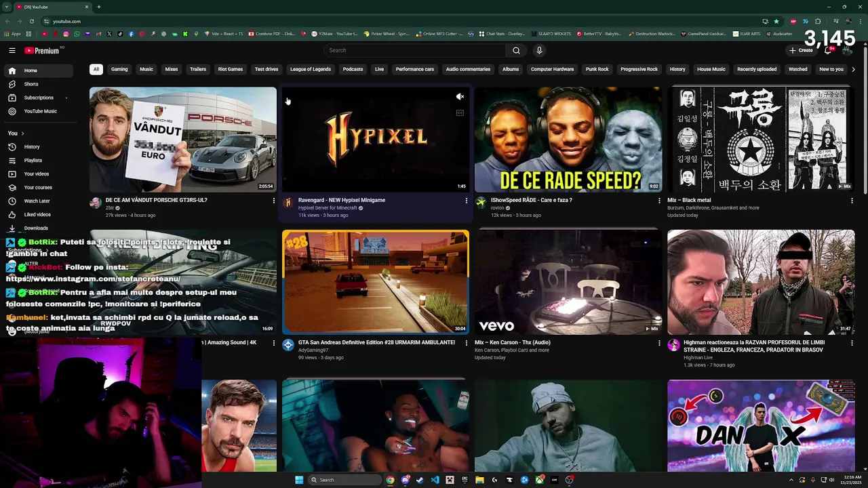Open the Porsche VÂNDUT video thumbnail
This screenshot has height=488, width=868.
(x=183, y=140)
